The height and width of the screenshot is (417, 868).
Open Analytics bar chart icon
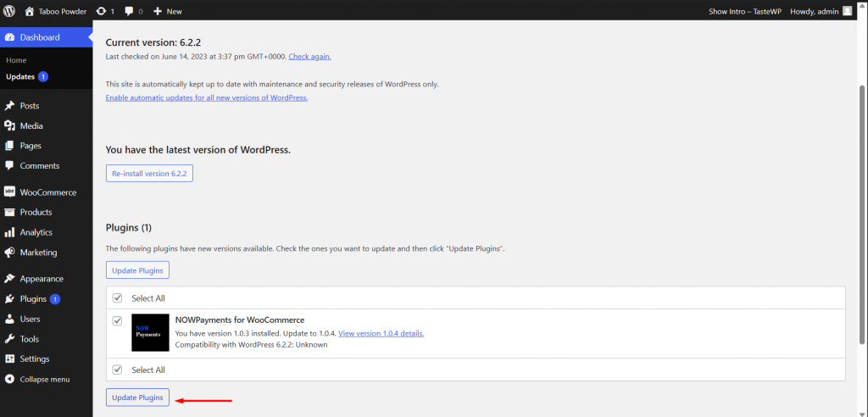click(9, 232)
